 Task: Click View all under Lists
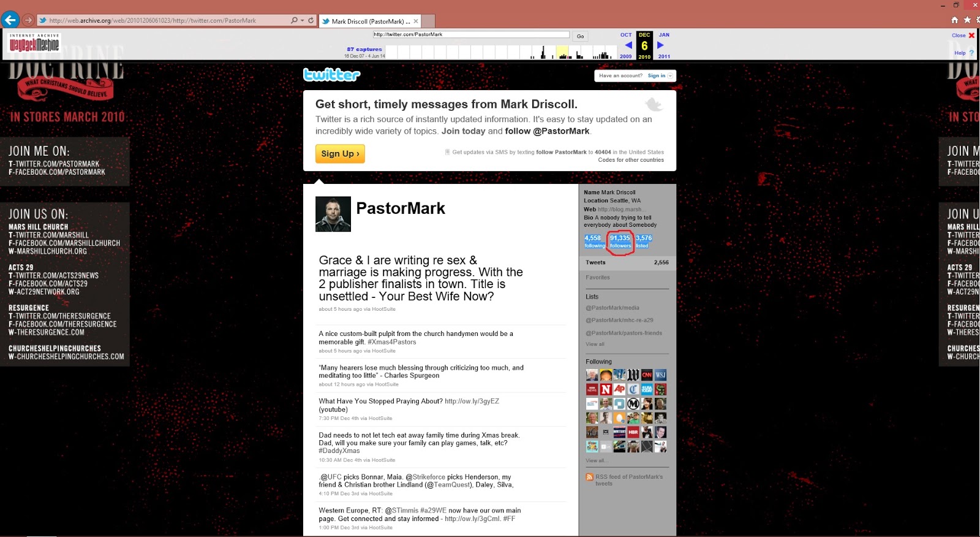595,344
